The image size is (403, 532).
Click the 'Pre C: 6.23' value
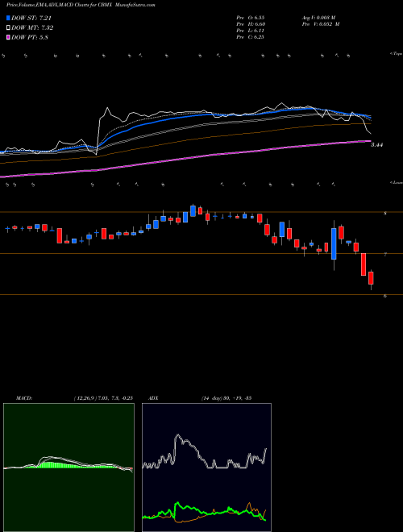(251, 37)
